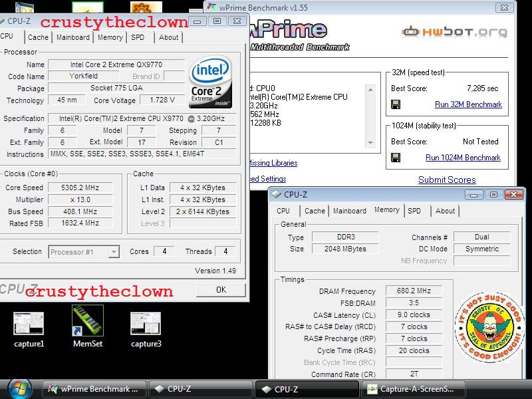The image size is (532, 399).
Task: Click the FSB:DRAM value 3:5
Action: [414, 303]
